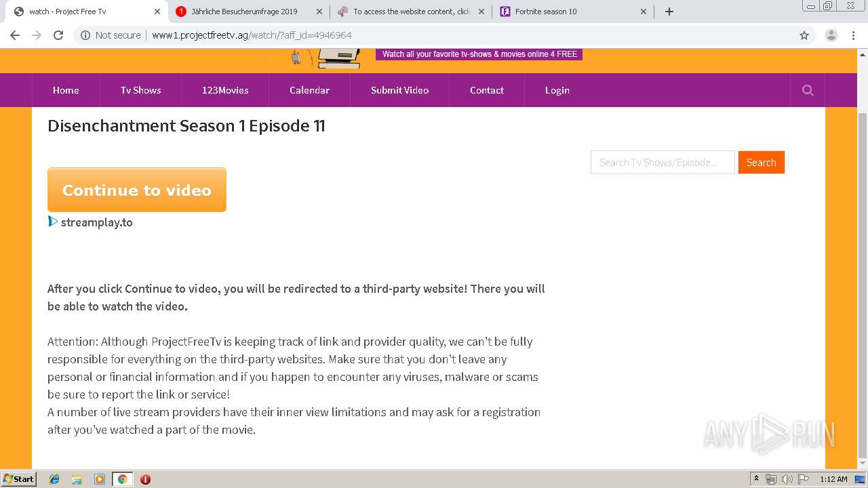Close the watch - Project Free Tv tab
The height and width of the screenshot is (488, 868).
157,12
